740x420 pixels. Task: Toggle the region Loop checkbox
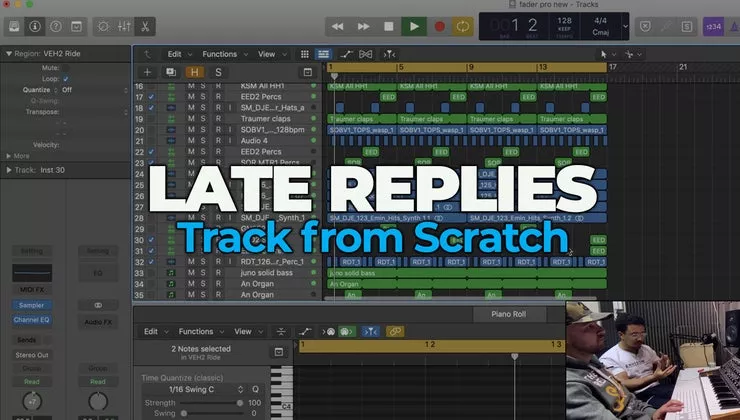(x=66, y=79)
